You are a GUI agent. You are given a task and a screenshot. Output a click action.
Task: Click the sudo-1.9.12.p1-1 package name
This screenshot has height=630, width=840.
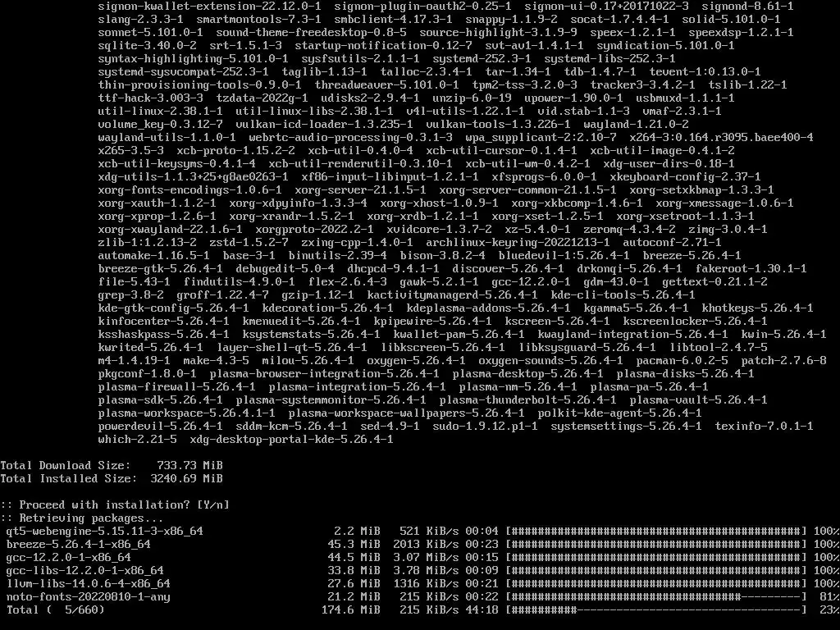485,427
